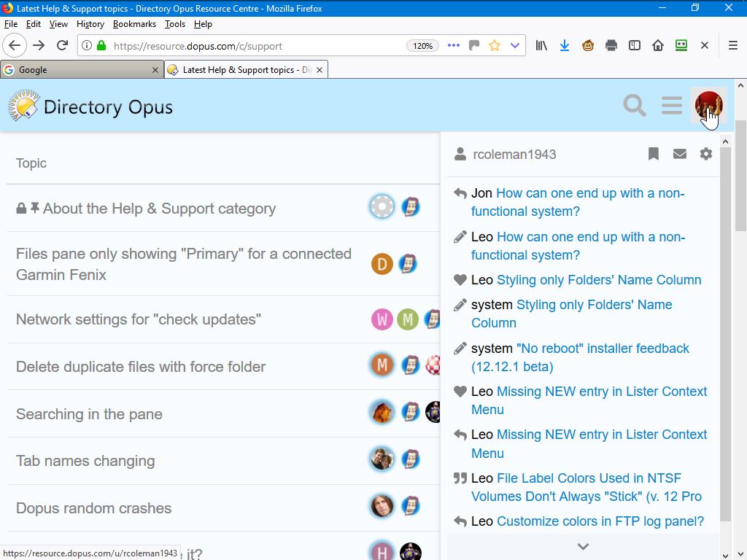Open page actions three-dots menu
Image resolution: width=747 pixels, height=560 pixels.
(x=454, y=46)
